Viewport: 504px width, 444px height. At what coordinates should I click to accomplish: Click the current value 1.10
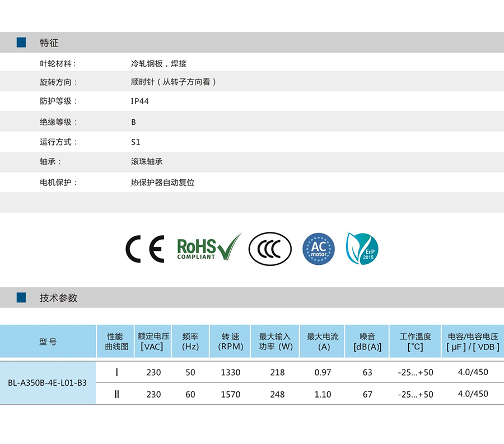323,394
